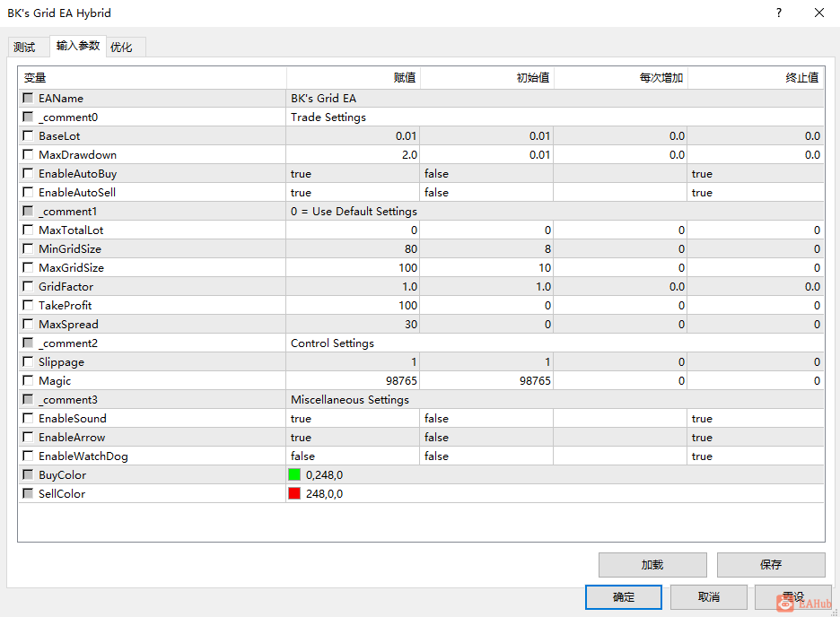Open EnableSound initial value false cell
This screenshot has height=617, width=840.
[x=486, y=418]
